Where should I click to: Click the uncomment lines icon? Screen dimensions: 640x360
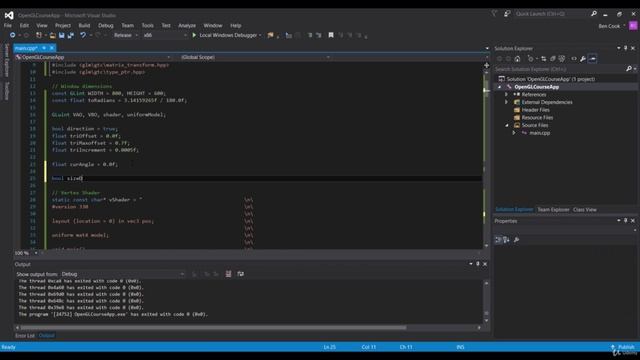click(x=319, y=36)
